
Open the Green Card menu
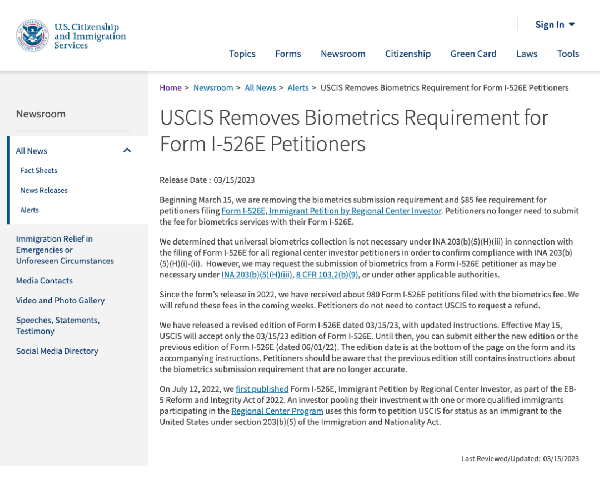click(x=473, y=54)
